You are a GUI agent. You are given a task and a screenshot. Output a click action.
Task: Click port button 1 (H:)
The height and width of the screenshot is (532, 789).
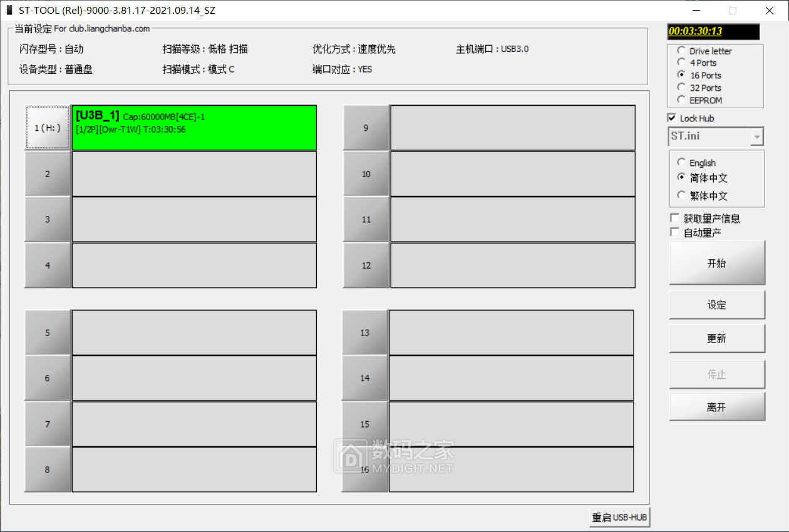point(48,128)
